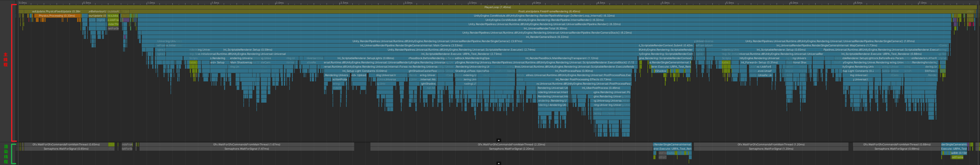The image size is (980, 165).
Task: Click the Semaphore.WaitForSignal (0.68ms) sample
Action: point(897,149)
